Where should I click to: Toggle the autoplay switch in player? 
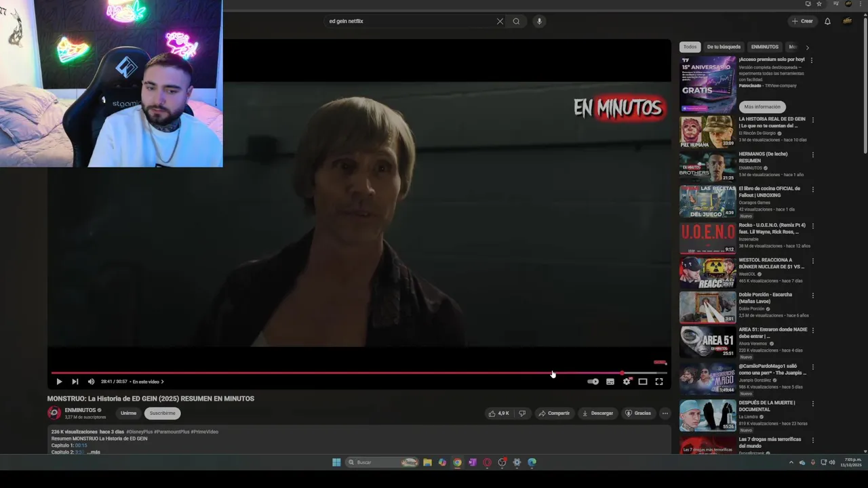point(593,382)
